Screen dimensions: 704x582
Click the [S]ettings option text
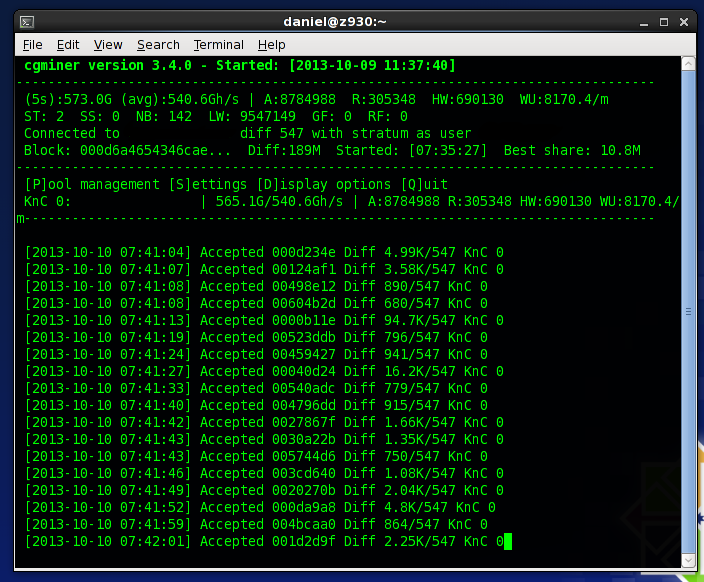(208, 185)
